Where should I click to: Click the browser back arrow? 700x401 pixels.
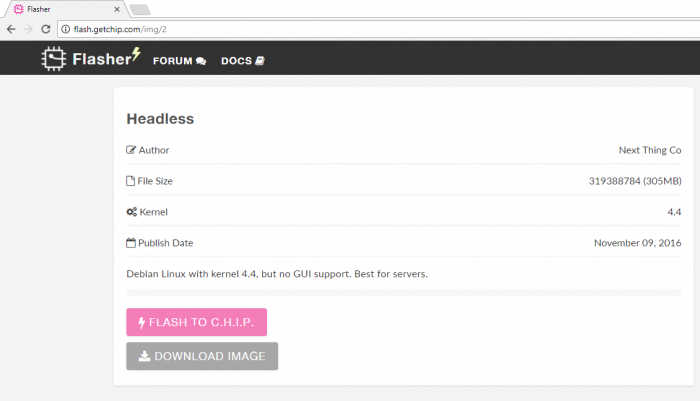coord(11,29)
